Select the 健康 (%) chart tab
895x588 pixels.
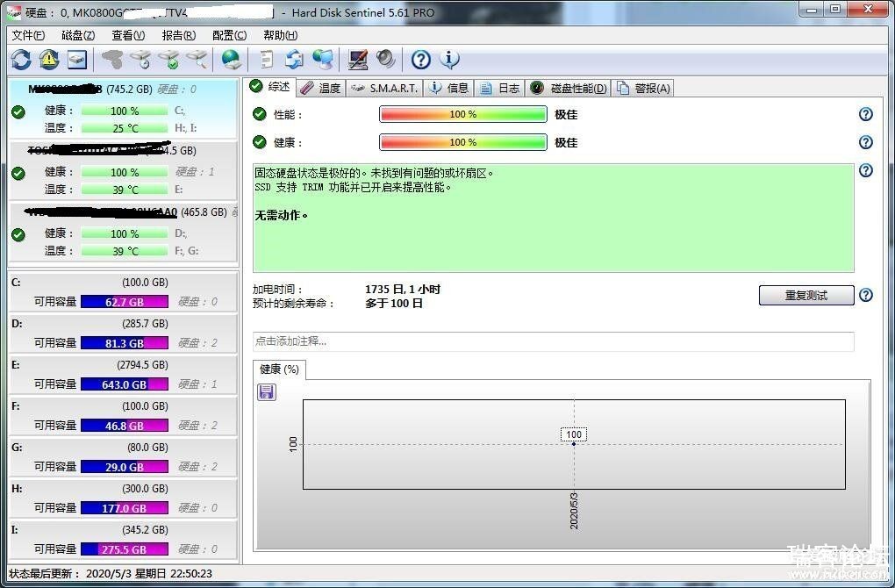coord(280,369)
